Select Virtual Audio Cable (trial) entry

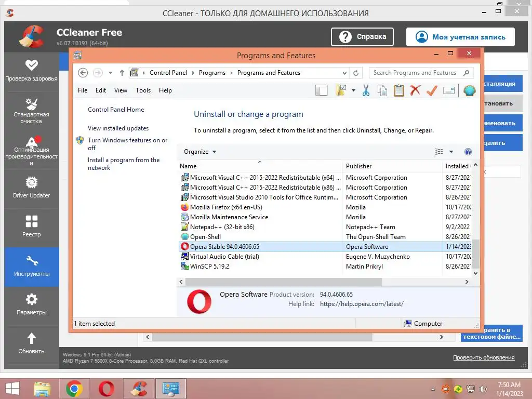325,256
